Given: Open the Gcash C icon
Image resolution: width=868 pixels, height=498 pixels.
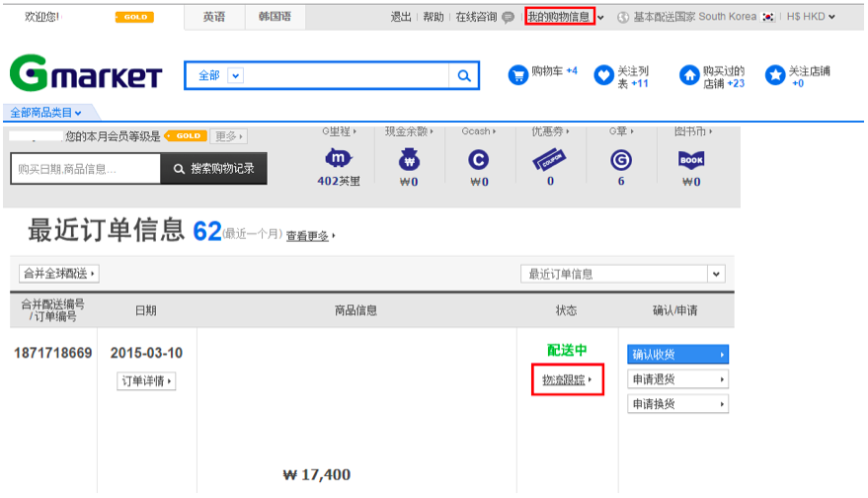Looking at the screenshot, I should [479, 159].
